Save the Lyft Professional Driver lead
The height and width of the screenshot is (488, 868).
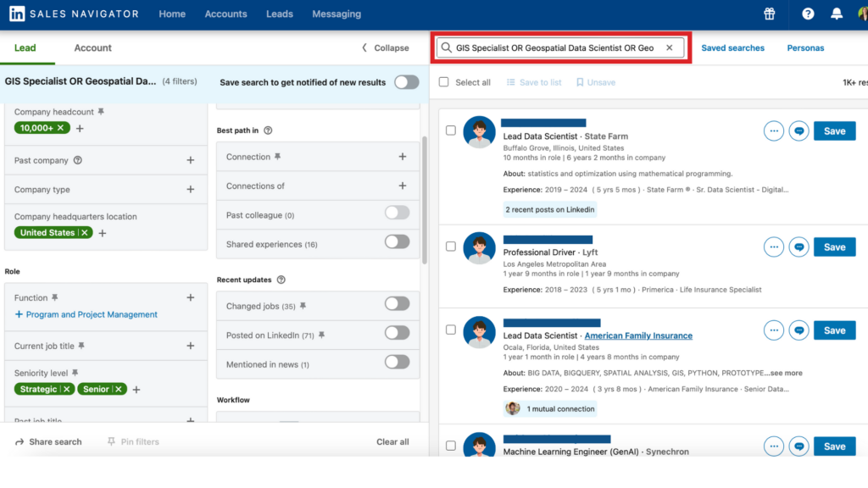(834, 247)
